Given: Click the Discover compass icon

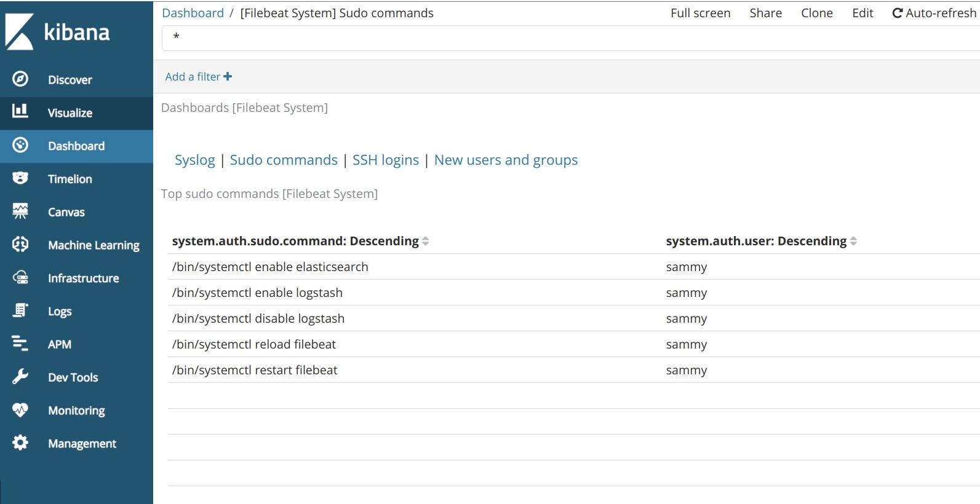Looking at the screenshot, I should (20, 79).
